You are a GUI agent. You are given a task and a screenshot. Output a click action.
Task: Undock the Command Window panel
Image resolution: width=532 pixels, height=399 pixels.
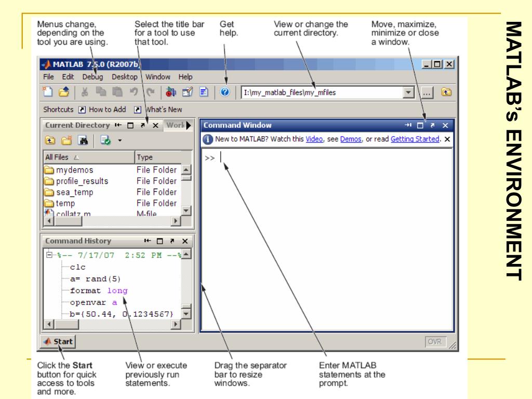(433, 126)
